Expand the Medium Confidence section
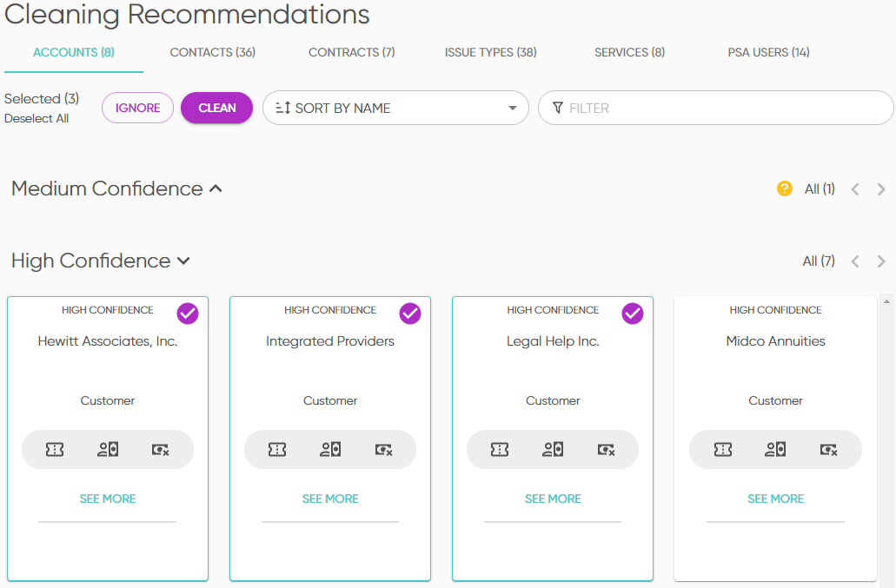 point(216,188)
